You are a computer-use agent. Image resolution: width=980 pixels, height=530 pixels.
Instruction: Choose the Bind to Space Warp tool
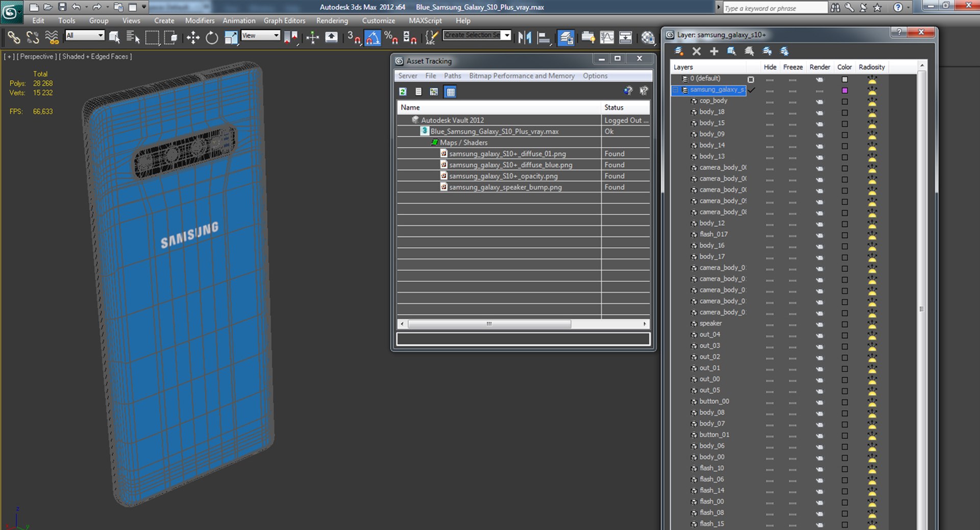pyautogui.click(x=52, y=37)
